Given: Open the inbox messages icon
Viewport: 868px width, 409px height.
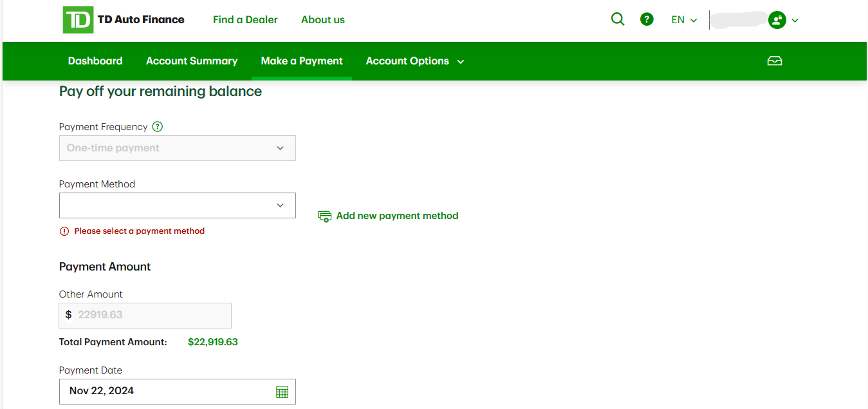Looking at the screenshot, I should tap(775, 61).
